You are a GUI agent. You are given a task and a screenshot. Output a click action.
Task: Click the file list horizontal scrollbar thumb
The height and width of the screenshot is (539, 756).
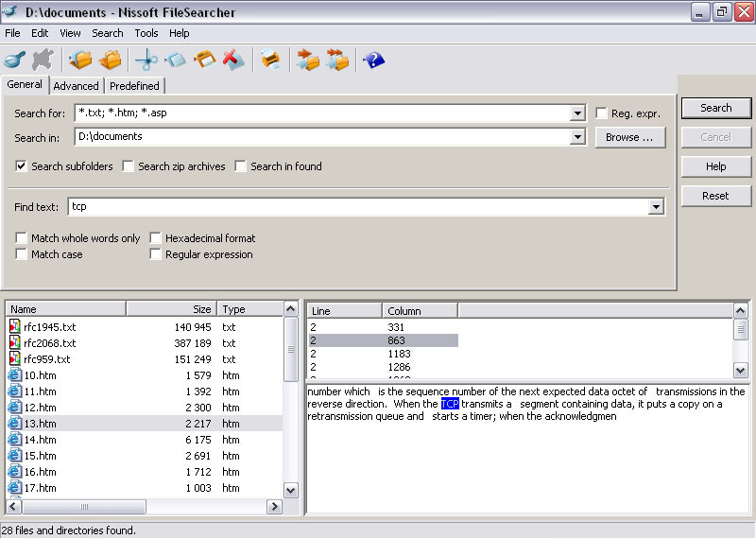(84, 507)
